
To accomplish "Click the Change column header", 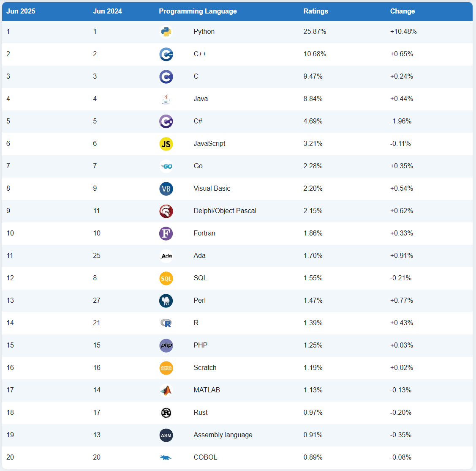I will coord(402,11).
